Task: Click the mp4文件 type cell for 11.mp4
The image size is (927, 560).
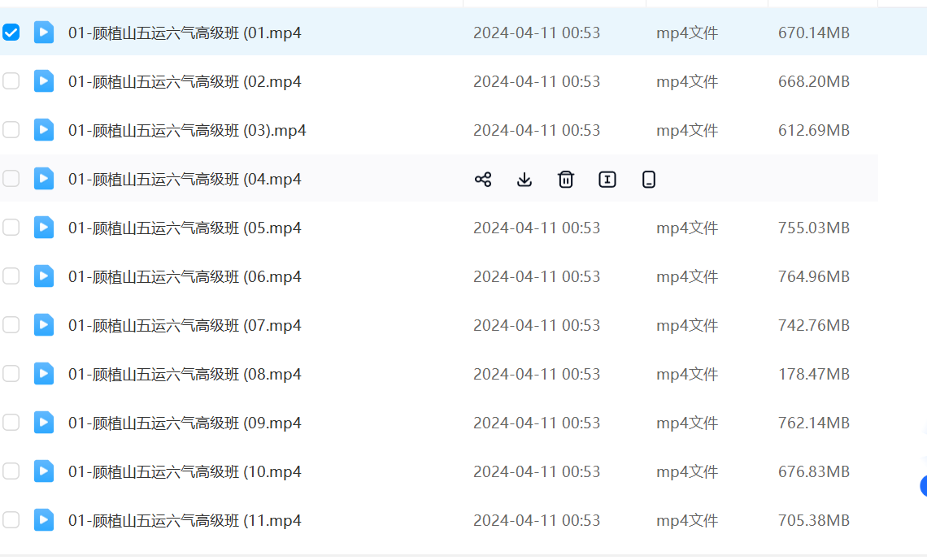Action: 687,520
